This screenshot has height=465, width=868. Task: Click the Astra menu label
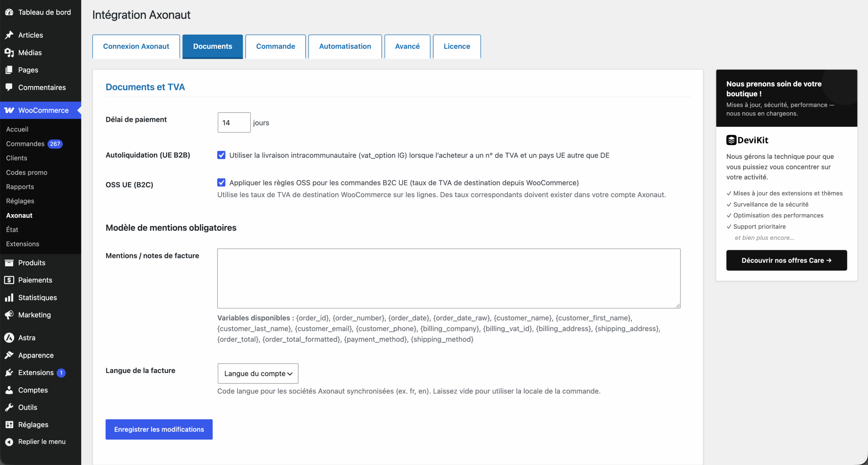[x=27, y=338]
